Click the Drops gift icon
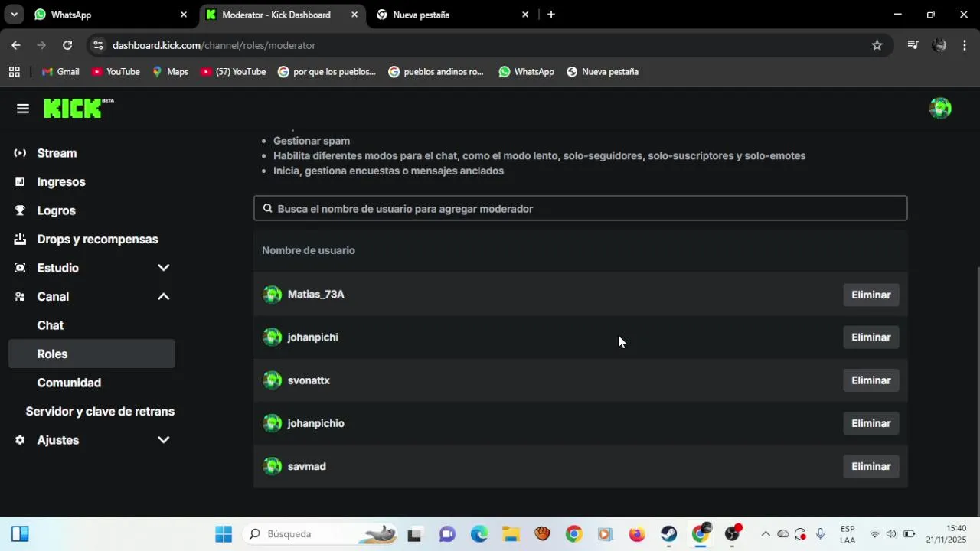This screenshot has height=551, width=980. click(20, 239)
